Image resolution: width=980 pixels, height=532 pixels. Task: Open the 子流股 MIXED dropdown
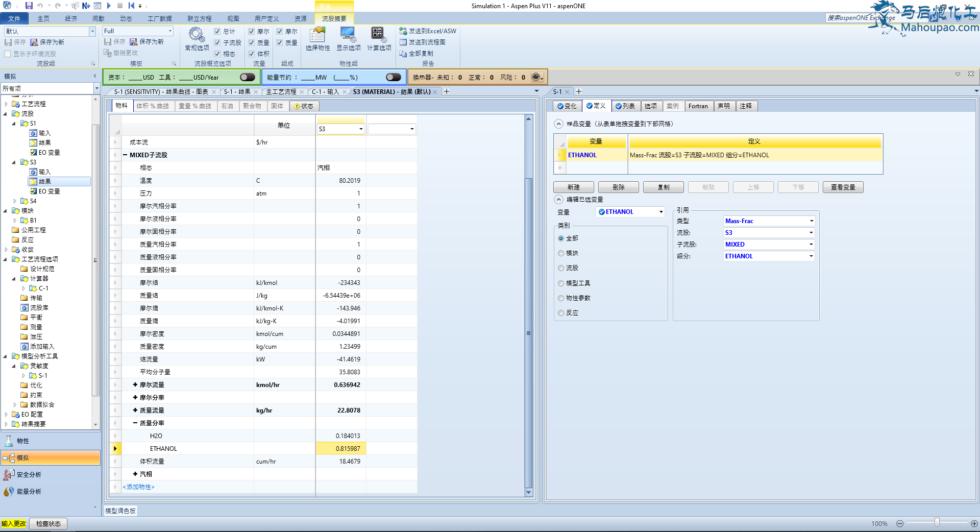(811, 245)
